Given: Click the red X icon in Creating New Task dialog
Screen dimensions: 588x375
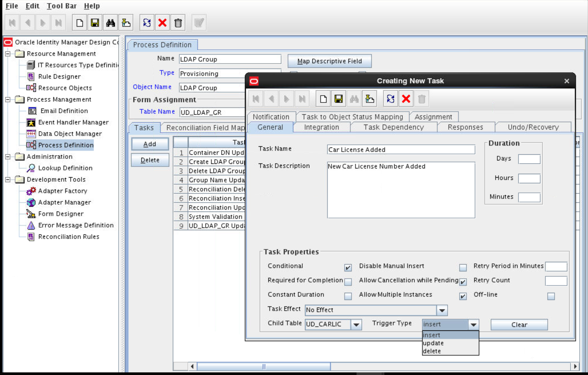Looking at the screenshot, I should pos(406,99).
